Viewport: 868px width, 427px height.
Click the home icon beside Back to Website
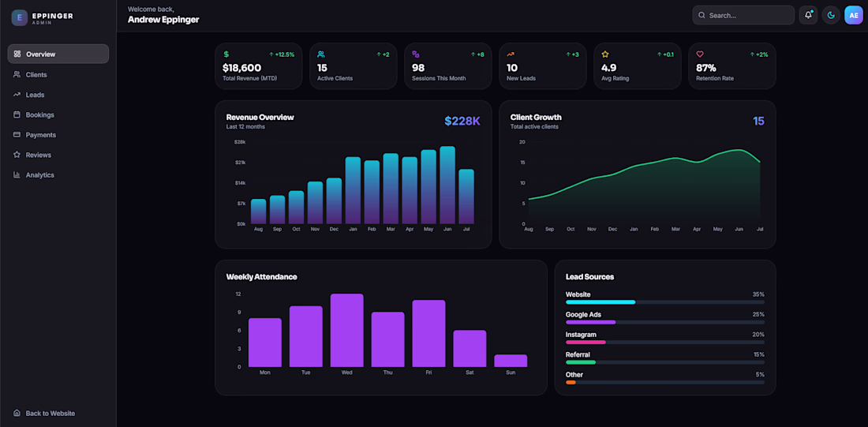(x=17, y=413)
